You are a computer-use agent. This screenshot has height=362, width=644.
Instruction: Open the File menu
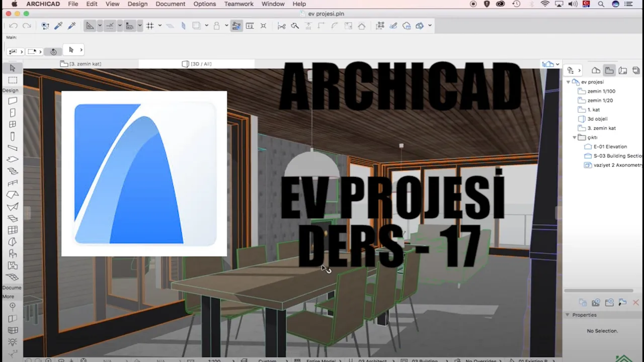tap(73, 4)
